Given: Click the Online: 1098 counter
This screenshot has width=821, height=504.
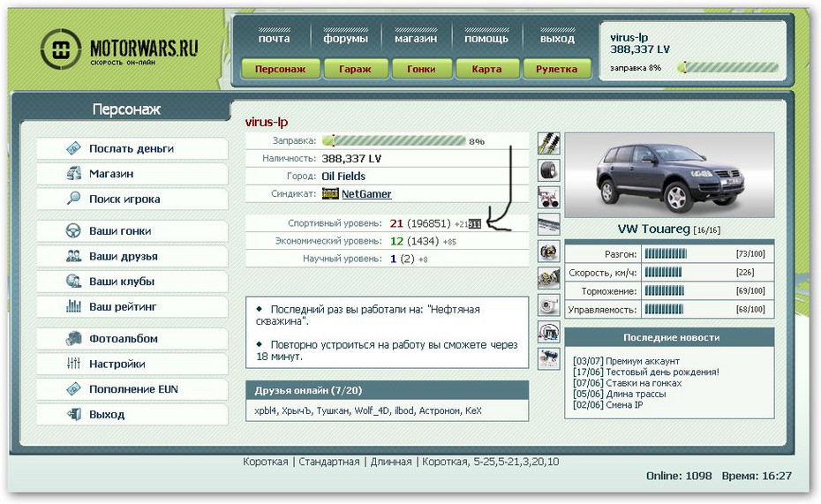Looking at the screenshot, I should (679, 476).
